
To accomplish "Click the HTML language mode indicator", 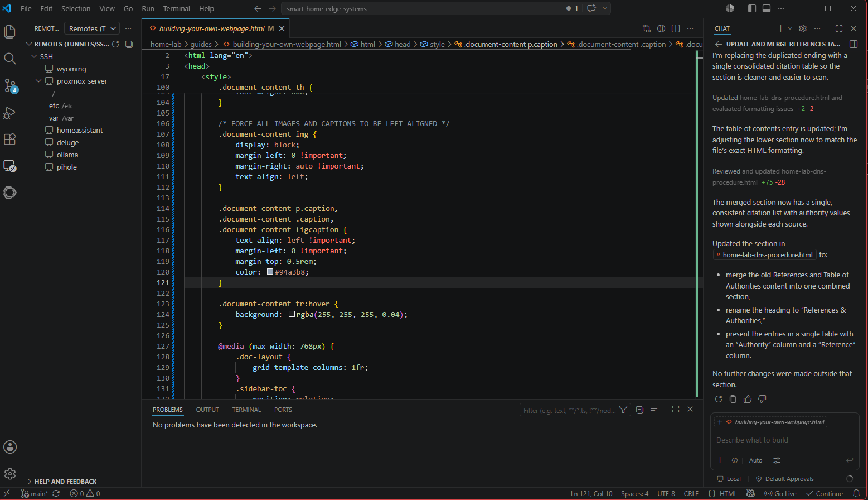I will (x=728, y=493).
